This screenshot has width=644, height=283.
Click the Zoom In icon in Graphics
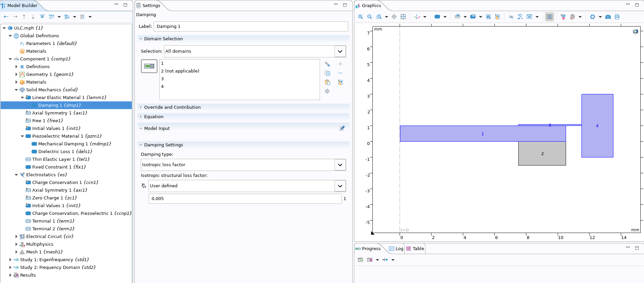[360, 17]
